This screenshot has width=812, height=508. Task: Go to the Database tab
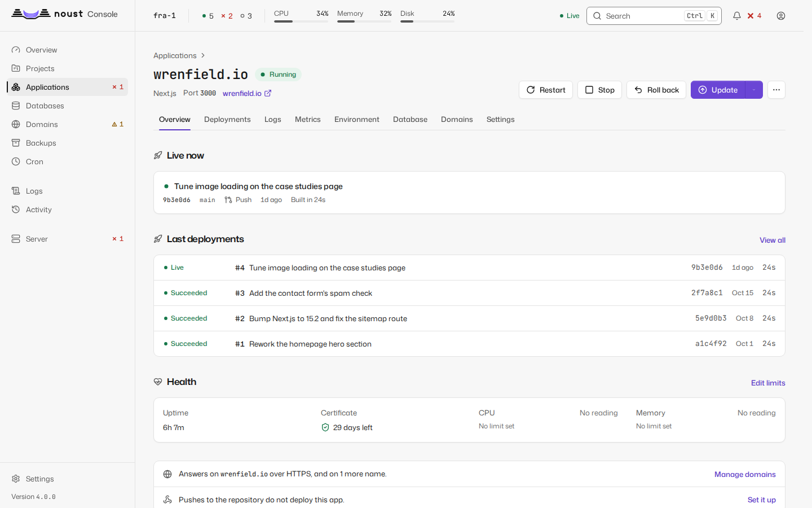(410, 120)
